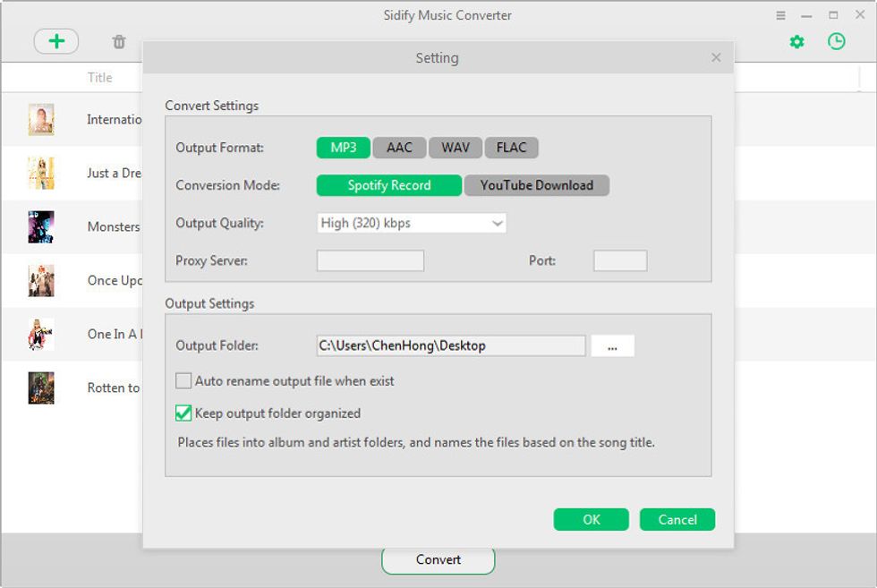Select WAV output format
The image size is (877, 588).
(x=456, y=148)
